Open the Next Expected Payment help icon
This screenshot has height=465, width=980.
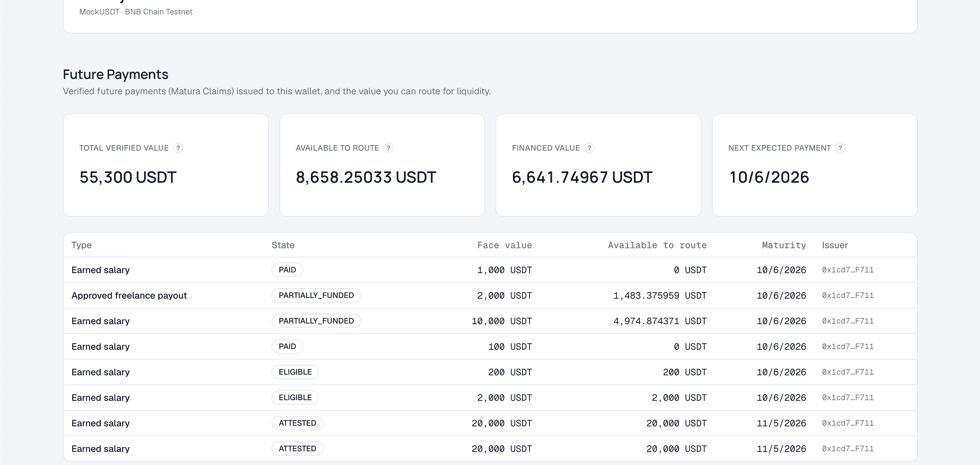(x=840, y=148)
